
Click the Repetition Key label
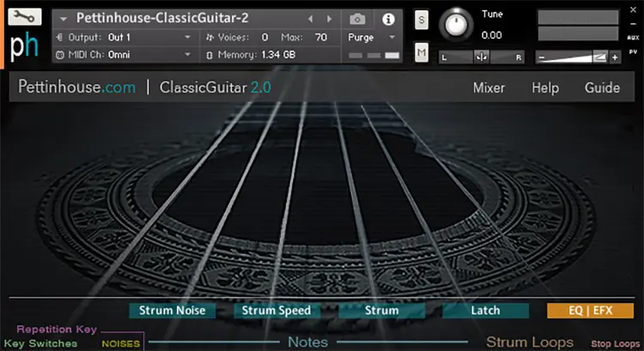point(57,330)
